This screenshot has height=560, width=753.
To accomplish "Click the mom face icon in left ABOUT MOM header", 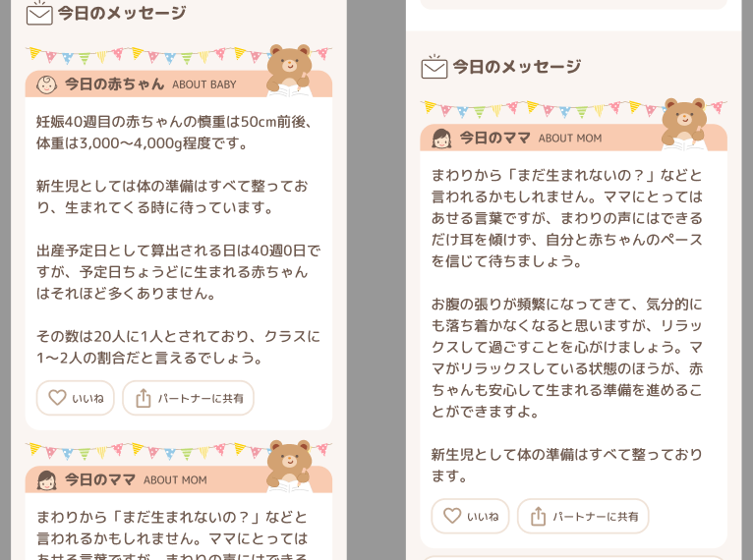I will (x=46, y=480).
